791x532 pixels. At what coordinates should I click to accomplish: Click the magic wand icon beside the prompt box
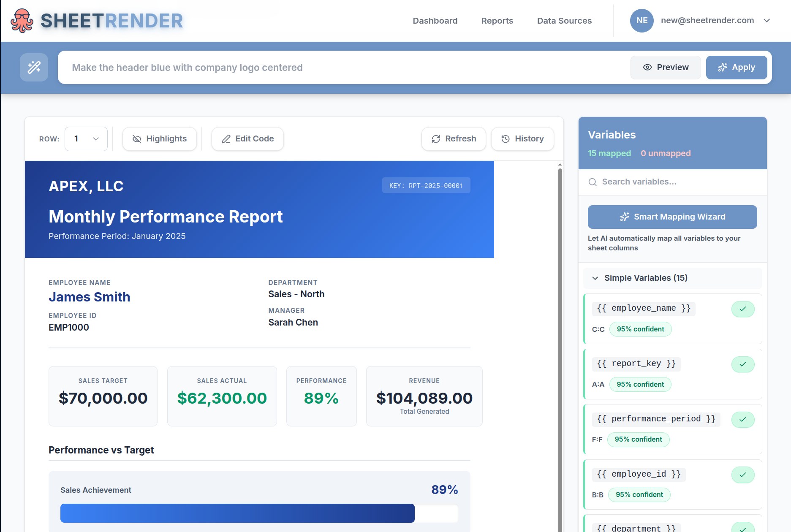34,67
